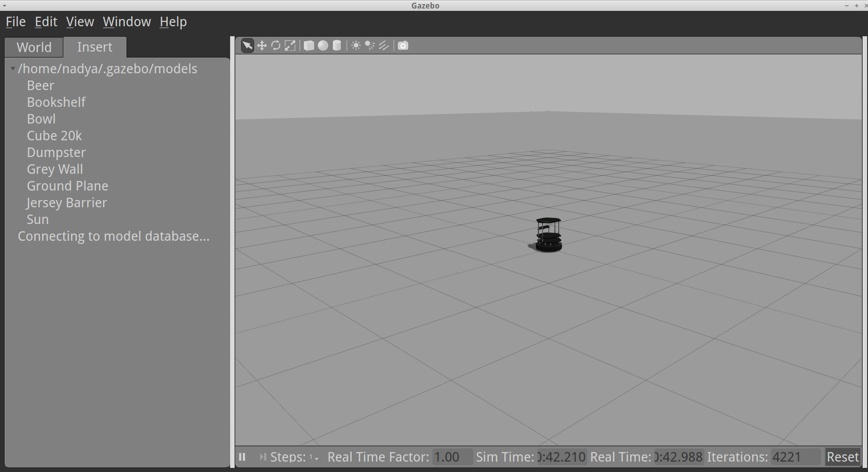
Task: Click the Reset button
Action: (843, 457)
